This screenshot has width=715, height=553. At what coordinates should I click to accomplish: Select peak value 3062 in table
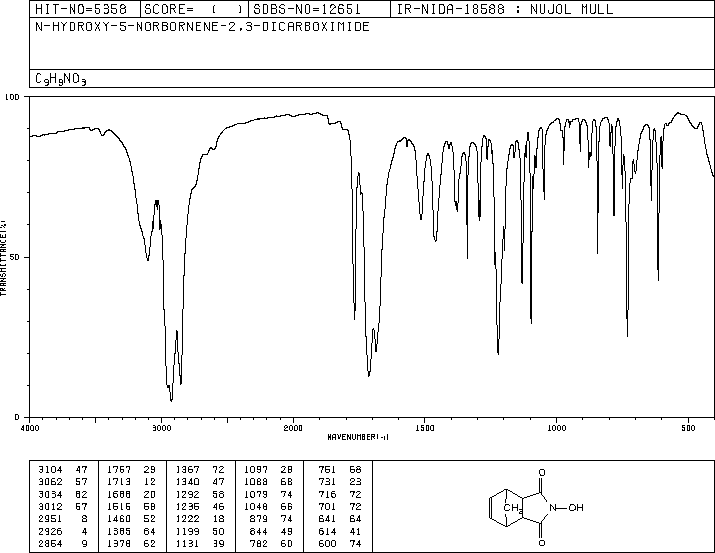click(x=50, y=482)
